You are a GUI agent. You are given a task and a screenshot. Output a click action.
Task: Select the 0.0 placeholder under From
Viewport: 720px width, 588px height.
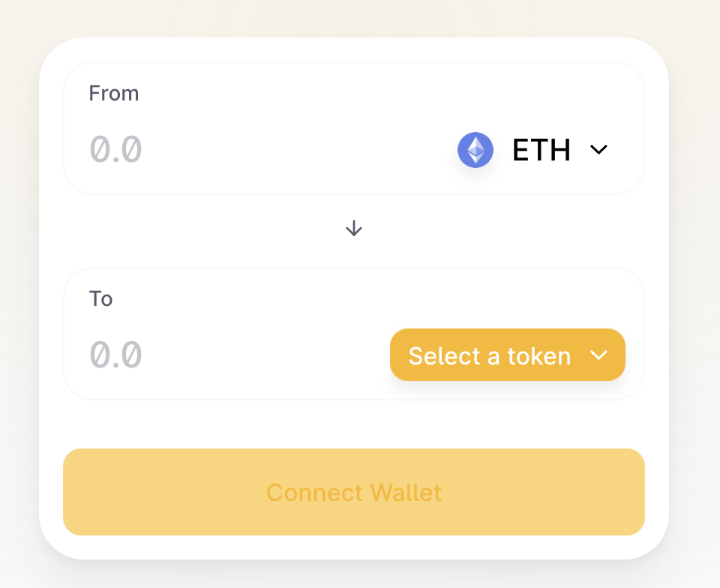pyautogui.click(x=115, y=150)
